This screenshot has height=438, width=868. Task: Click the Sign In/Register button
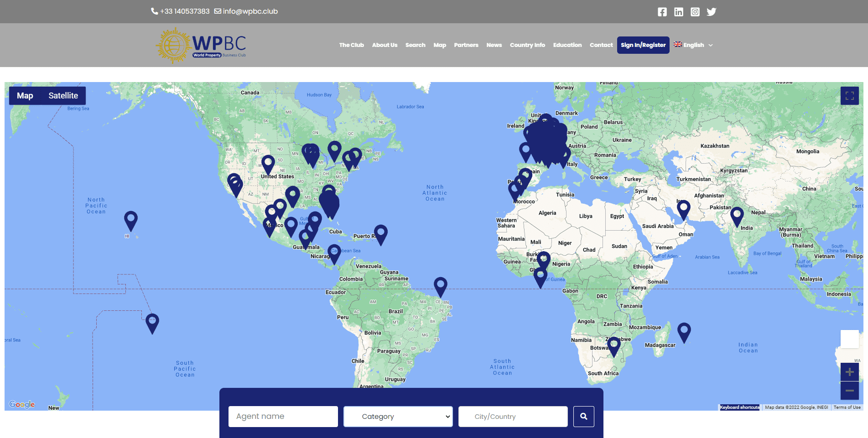(643, 45)
